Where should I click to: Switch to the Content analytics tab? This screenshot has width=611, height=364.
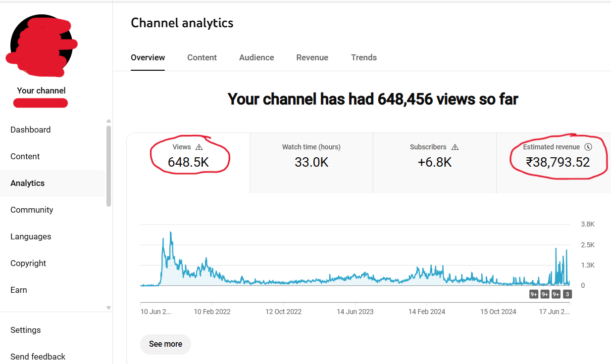(x=202, y=57)
